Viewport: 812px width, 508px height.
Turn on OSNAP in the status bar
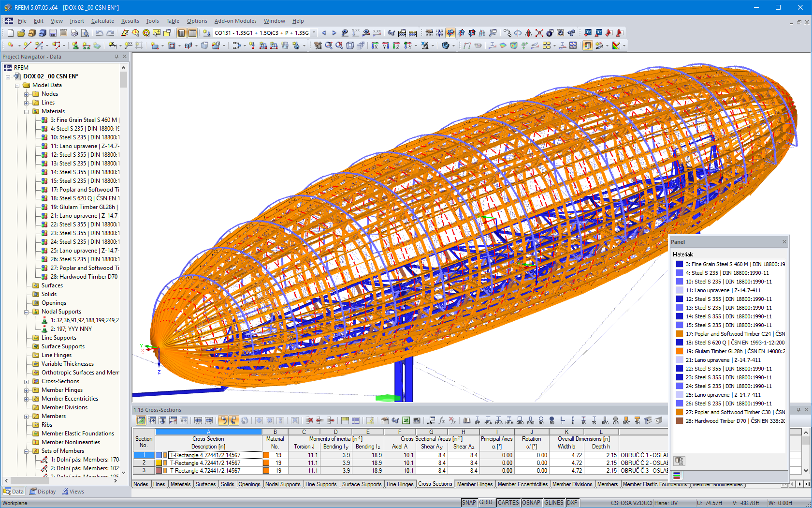point(531,503)
